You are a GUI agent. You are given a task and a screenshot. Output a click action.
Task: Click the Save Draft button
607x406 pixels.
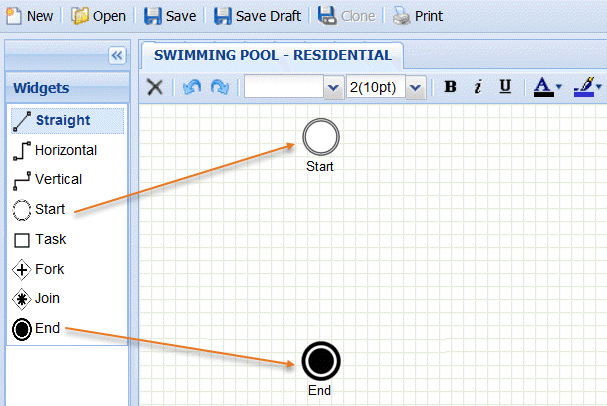point(257,16)
